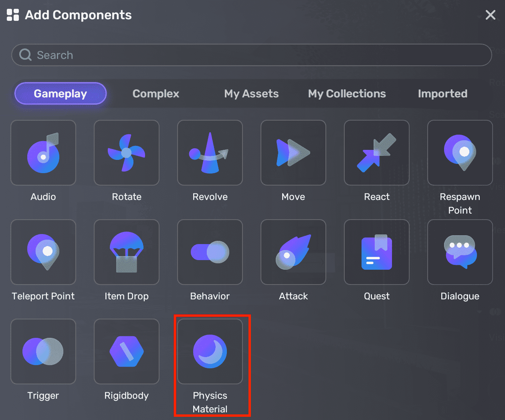Select the Rotate component
Viewport: 505px width, 420px height.
tap(127, 152)
